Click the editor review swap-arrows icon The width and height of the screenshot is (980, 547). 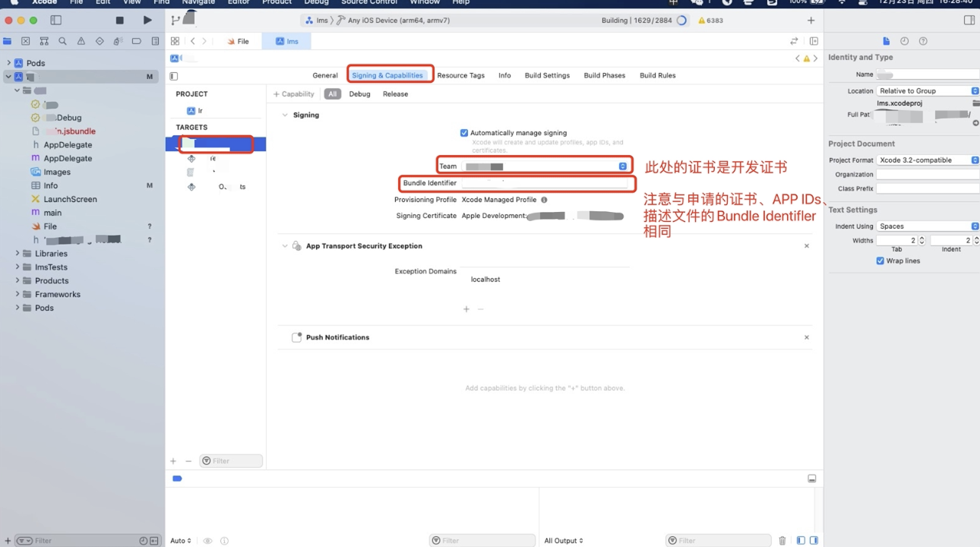coord(794,41)
